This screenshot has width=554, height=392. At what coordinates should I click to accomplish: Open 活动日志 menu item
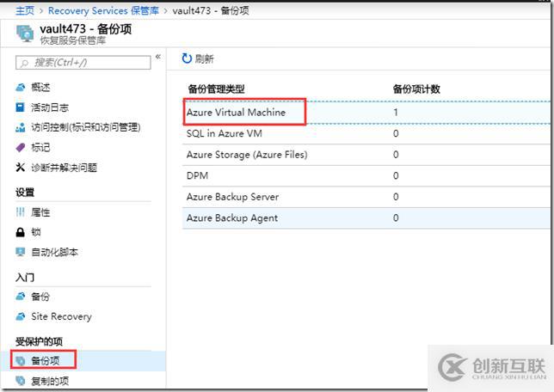pyautogui.click(x=50, y=107)
